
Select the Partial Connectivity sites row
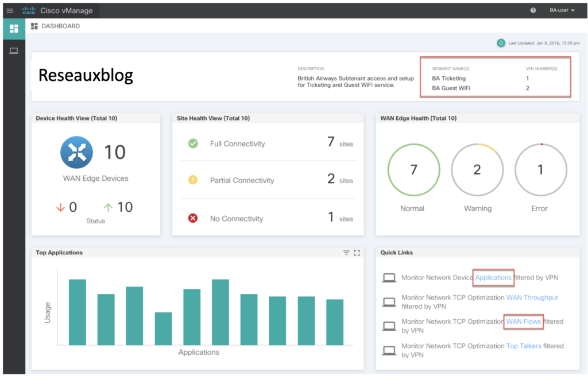[268, 180]
